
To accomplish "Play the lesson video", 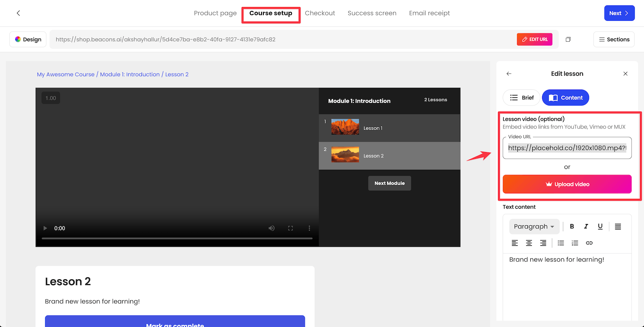I will click(45, 228).
